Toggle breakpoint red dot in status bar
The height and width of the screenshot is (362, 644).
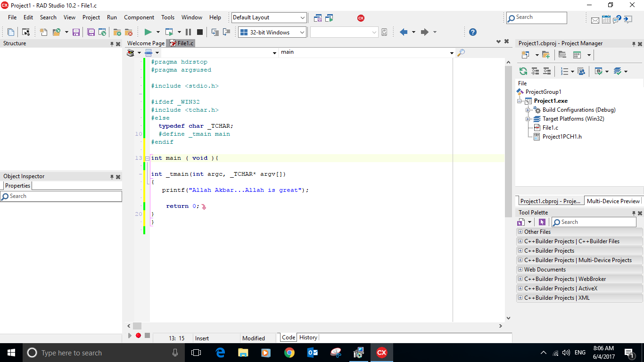(x=138, y=336)
